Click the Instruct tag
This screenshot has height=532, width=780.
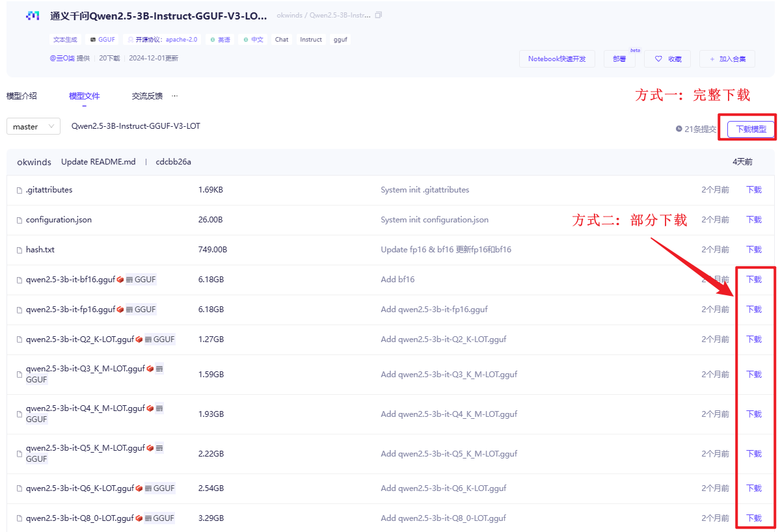pos(311,39)
